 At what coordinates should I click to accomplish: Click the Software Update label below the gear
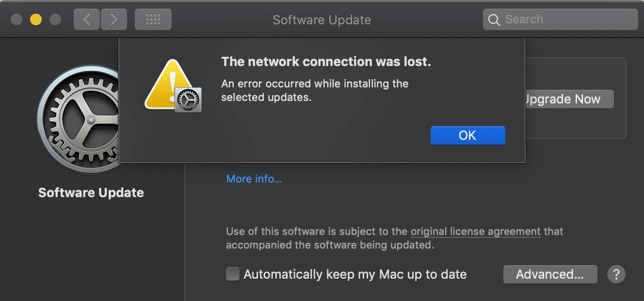click(x=91, y=193)
